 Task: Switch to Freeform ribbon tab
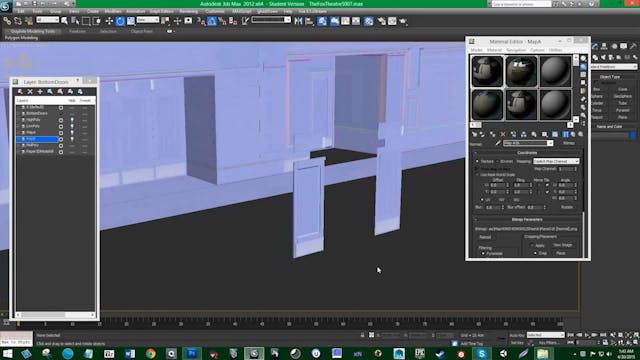pos(77,31)
